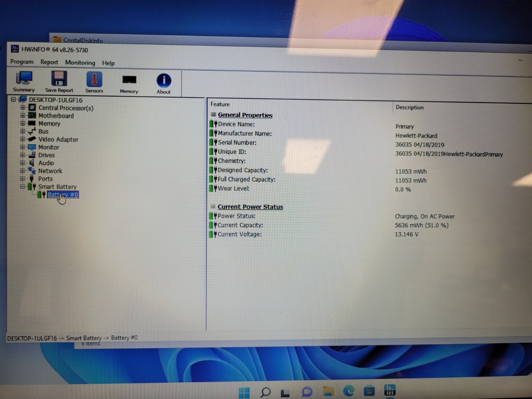Click the Feature column header

tap(220, 104)
